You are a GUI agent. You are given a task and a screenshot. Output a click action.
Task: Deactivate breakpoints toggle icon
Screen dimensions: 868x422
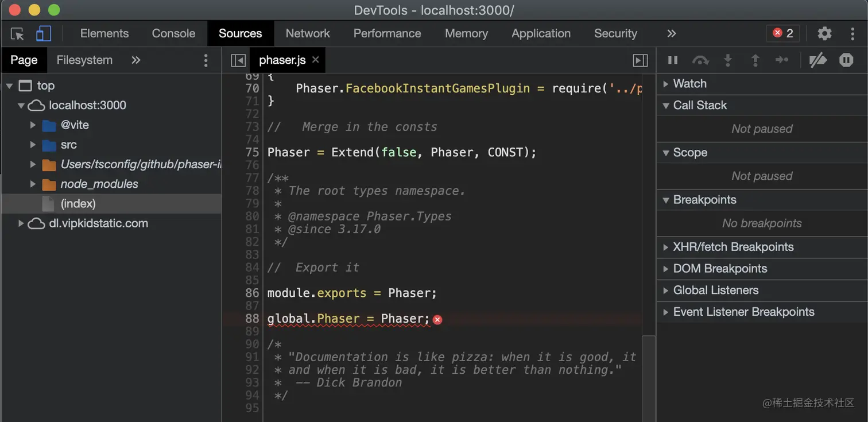pos(817,60)
